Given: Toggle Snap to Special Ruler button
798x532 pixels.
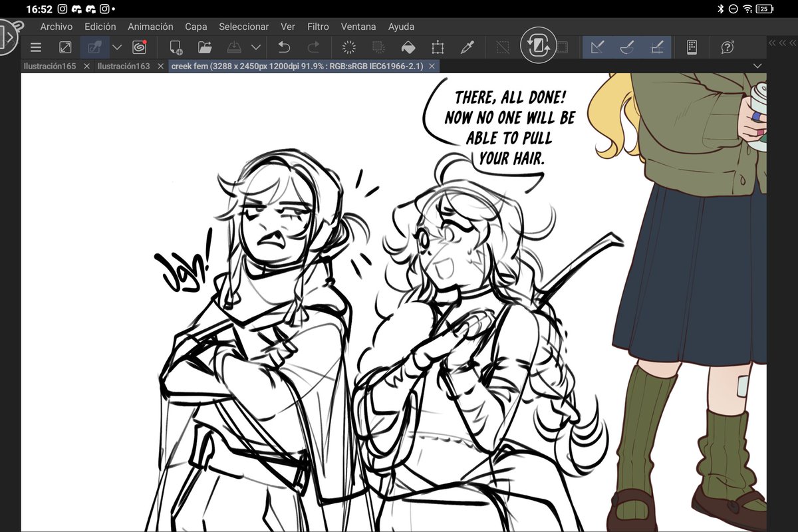Looking at the screenshot, I should pyautogui.click(x=626, y=47).
